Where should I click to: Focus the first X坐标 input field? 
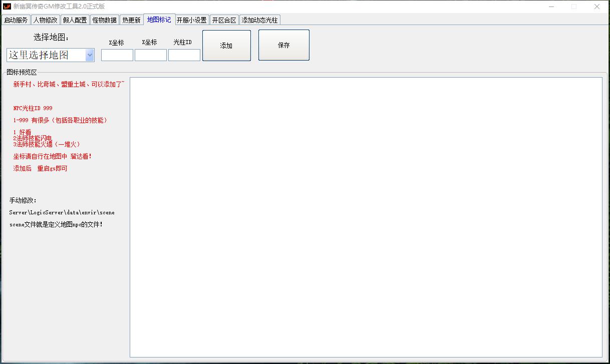[117, 55]
